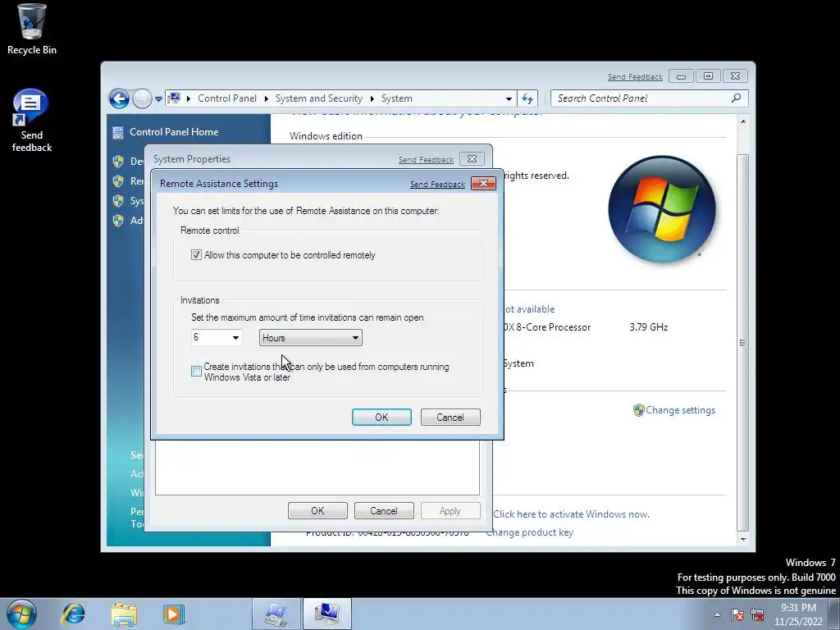Viewport: 840px width, 630px height.
Task: Confirm Remote Assistance Settings with OK
Action: [x=381, y=418]
